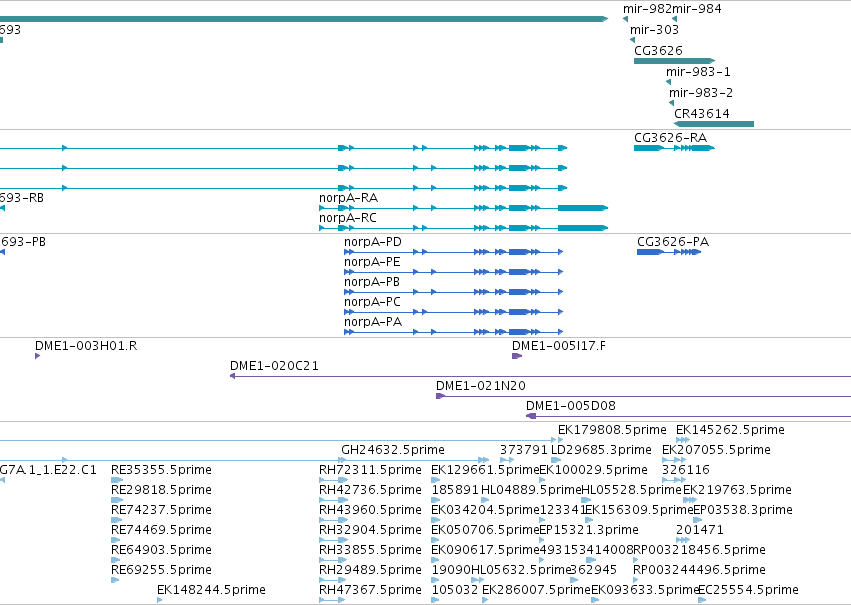Select the CG3626-RA transcript label
This screenshot has width=851, height=605.
pyautogui.click(x=670, y=138)
